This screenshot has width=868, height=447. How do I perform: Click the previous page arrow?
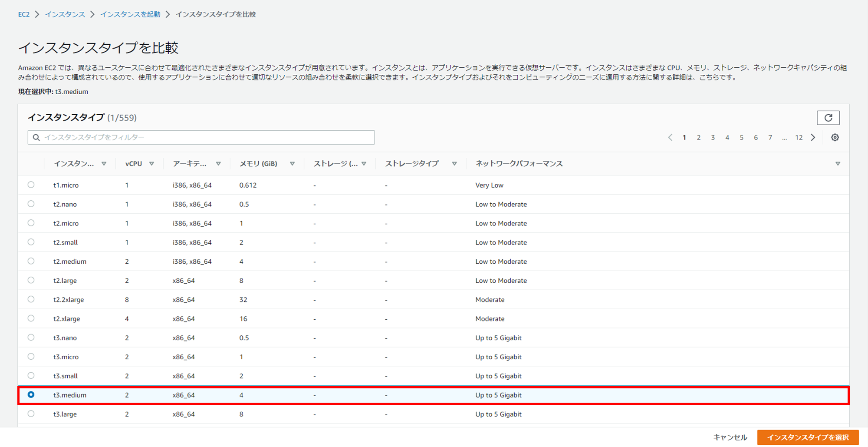coord(670,138)
